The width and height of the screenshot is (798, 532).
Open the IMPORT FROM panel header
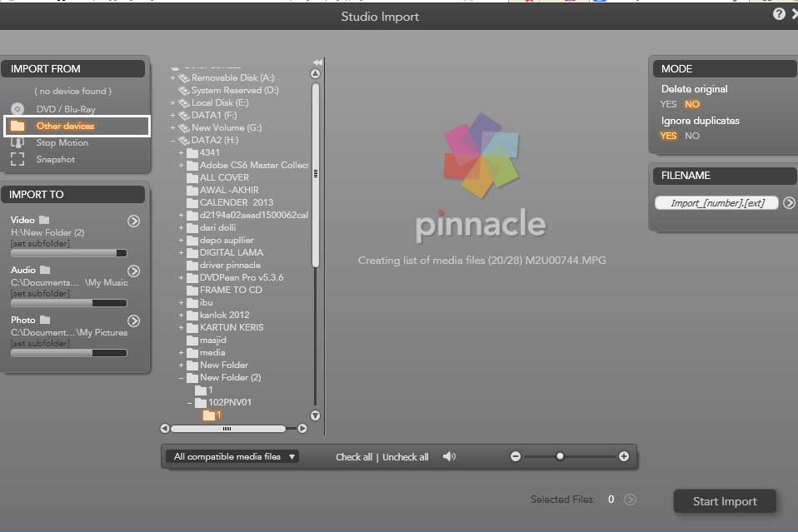point(72,68)
